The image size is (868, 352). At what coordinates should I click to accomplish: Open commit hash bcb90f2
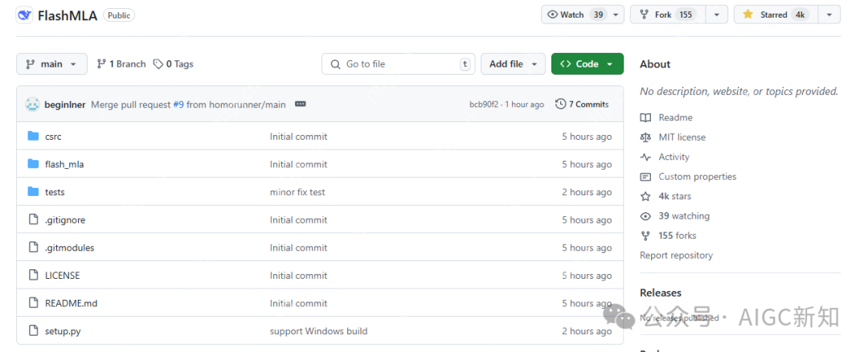(483, 104)
